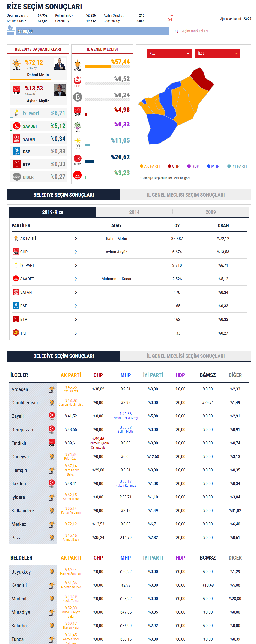Expand the AK PARTİ row chevron
This screenshot has height=644, width=256.
coord(76,239)
